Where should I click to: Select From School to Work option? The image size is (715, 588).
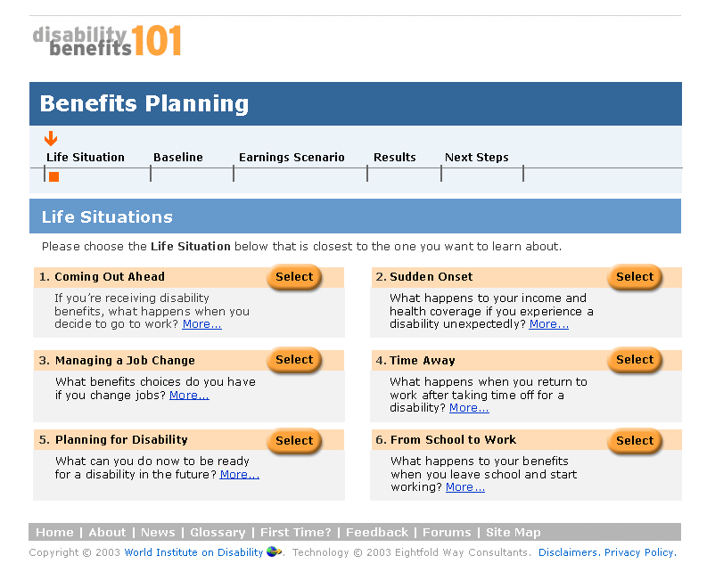pyautogui.click(x=635, y=441)
